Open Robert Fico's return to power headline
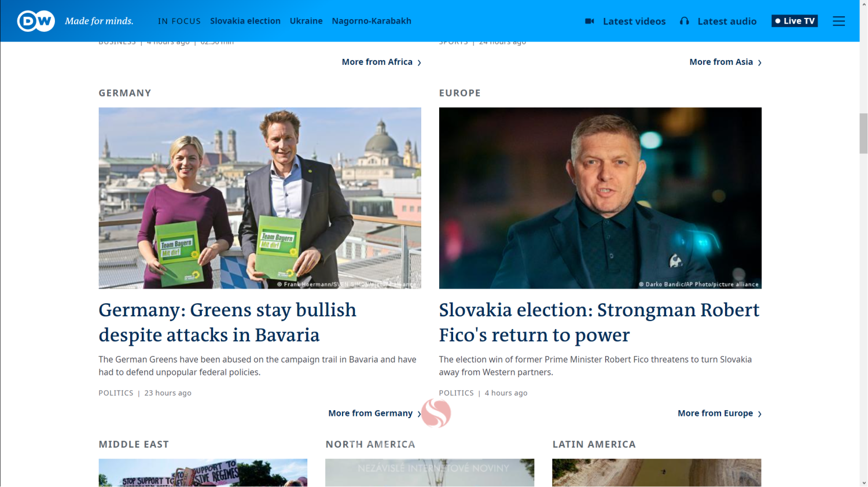Viewport: 868px width, 487px height. tap(599, 322)
